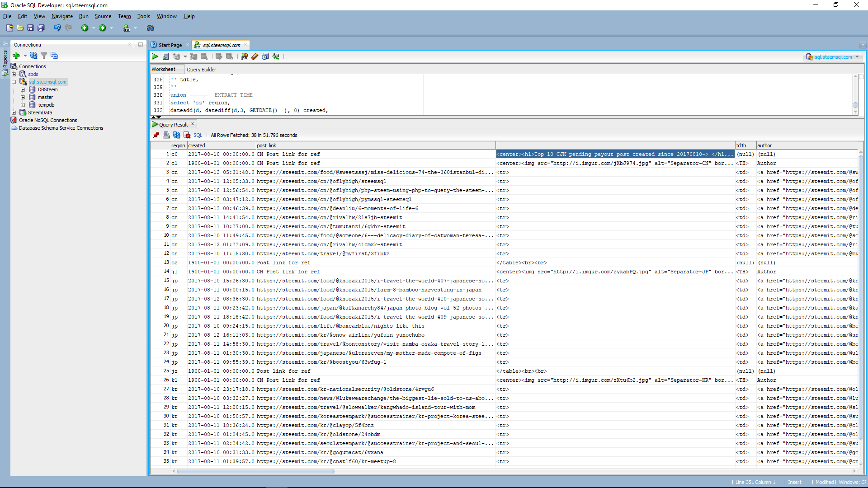Click the highlighted Top 10 CJK cell in row 1
This screenshot has height=488, width=868.
[615, 154]
